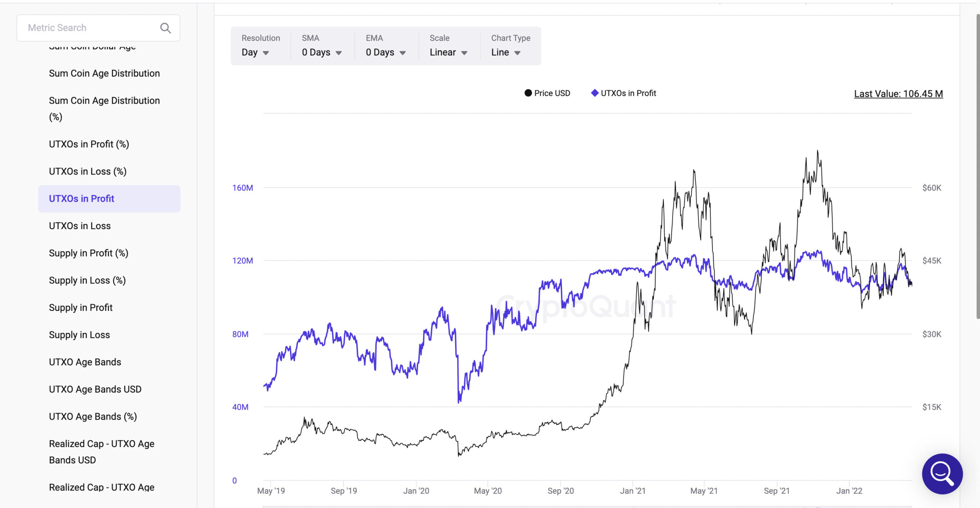Select Sum Coin Age Distribution (%) metric
The height and width of the screenshot is (508, 980).
pos(105,109)
